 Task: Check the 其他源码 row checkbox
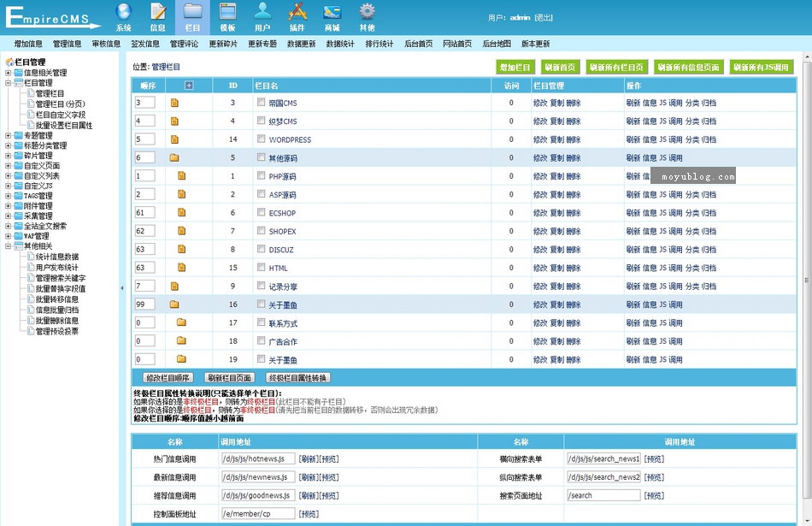(261, 157)
